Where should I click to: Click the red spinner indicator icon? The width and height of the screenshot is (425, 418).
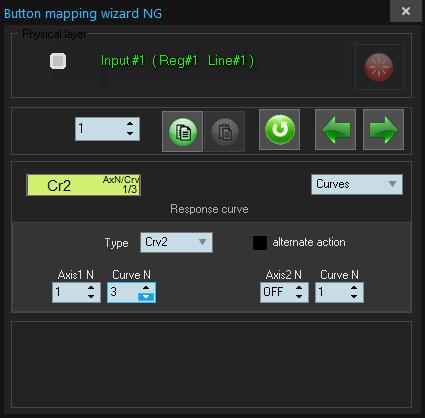coord(379,67)
